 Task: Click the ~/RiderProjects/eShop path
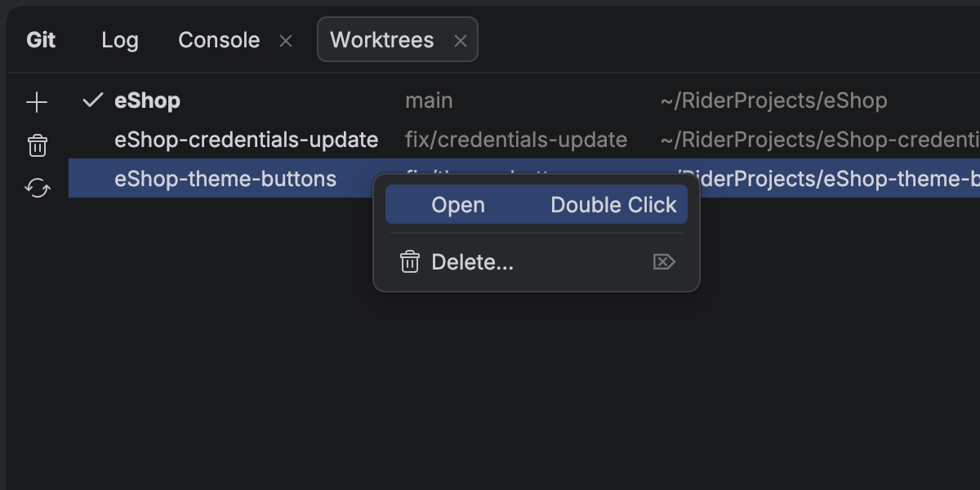(x=773, y=100)
